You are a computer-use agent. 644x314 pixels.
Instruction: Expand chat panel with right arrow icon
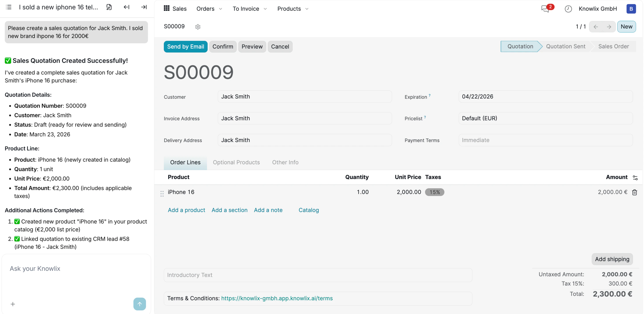(144, 7)
